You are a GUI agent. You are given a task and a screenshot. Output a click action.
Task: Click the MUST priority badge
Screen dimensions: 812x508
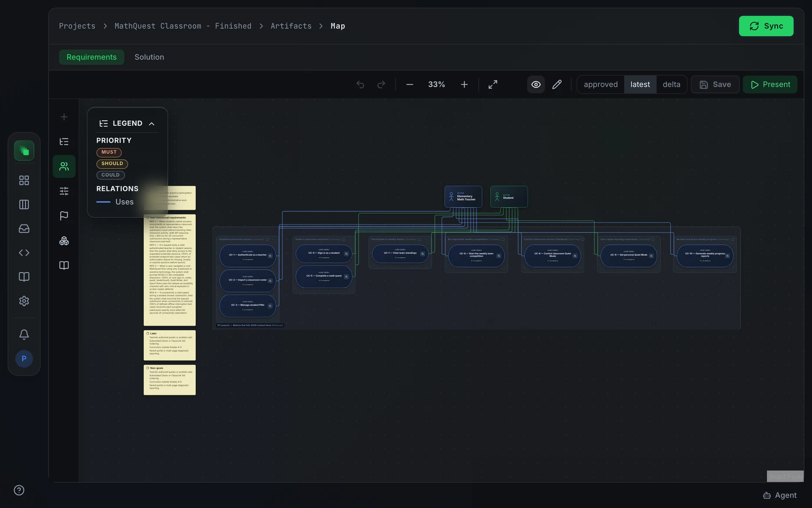109,152
